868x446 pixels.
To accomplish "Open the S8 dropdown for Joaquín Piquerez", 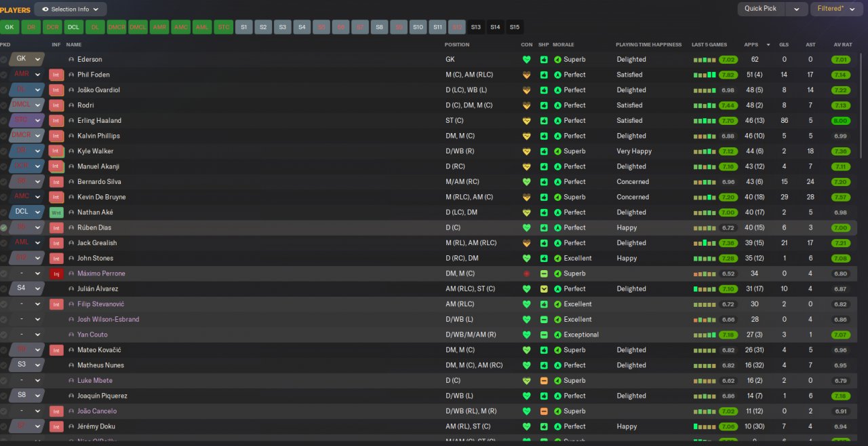I will (27, 395).
